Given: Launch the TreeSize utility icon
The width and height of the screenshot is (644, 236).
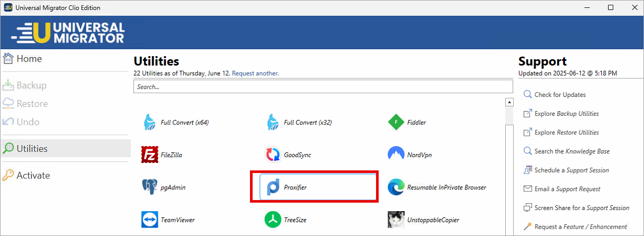Looking at the screenshot, I should (x=273, y=220).
